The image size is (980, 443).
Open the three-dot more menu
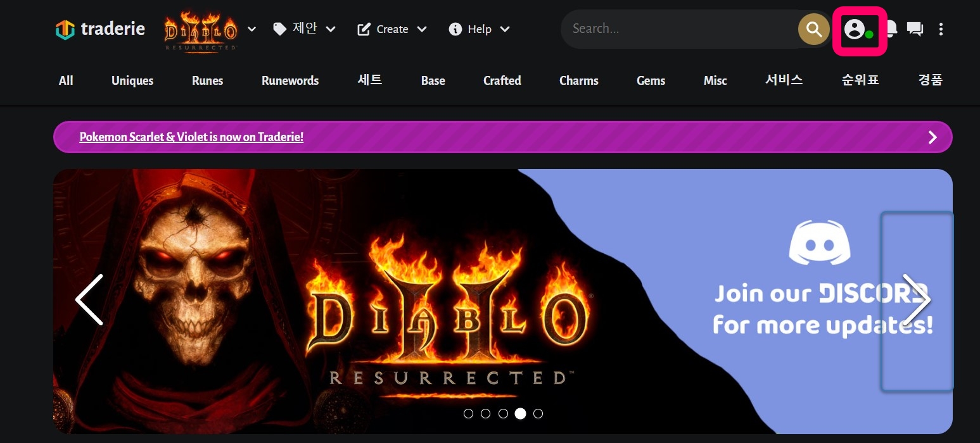pos(941,29)
